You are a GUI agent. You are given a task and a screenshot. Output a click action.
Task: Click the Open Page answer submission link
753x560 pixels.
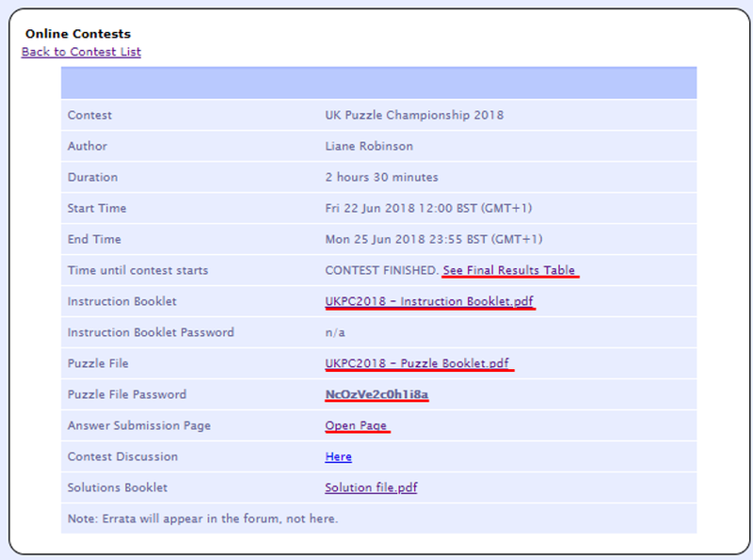tap(356, 425)
